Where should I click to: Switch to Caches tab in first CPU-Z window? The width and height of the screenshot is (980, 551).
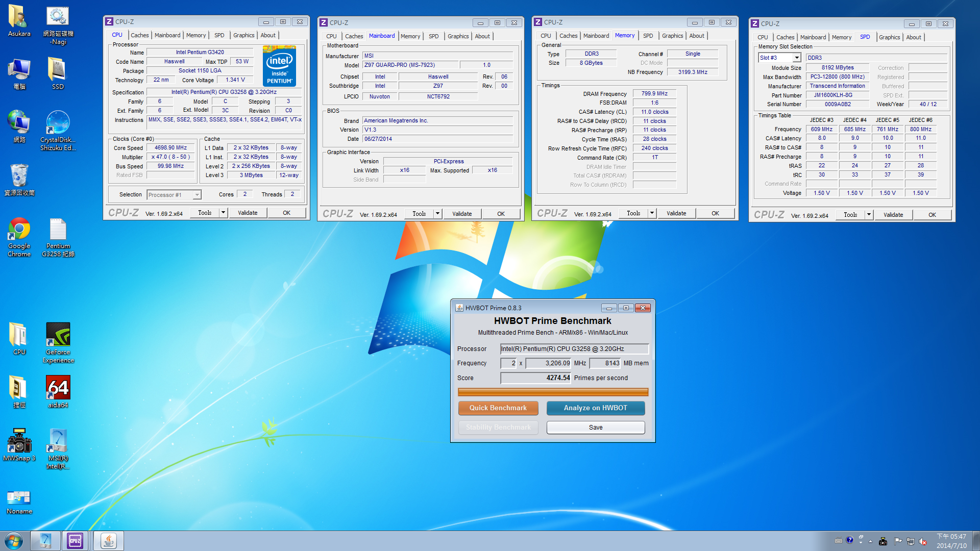tap(139, 35)
